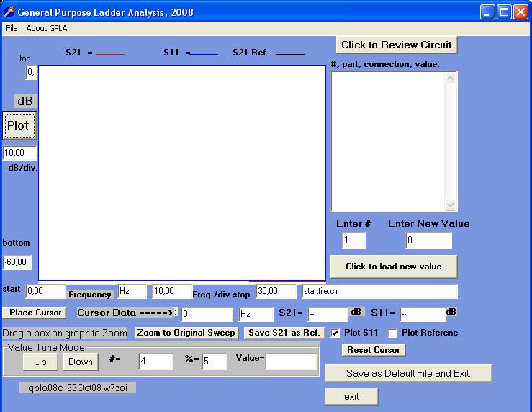This screenshot has width=532, height=412.
Task: Click the cursor Hz unit field
Action: click(256, 314)
